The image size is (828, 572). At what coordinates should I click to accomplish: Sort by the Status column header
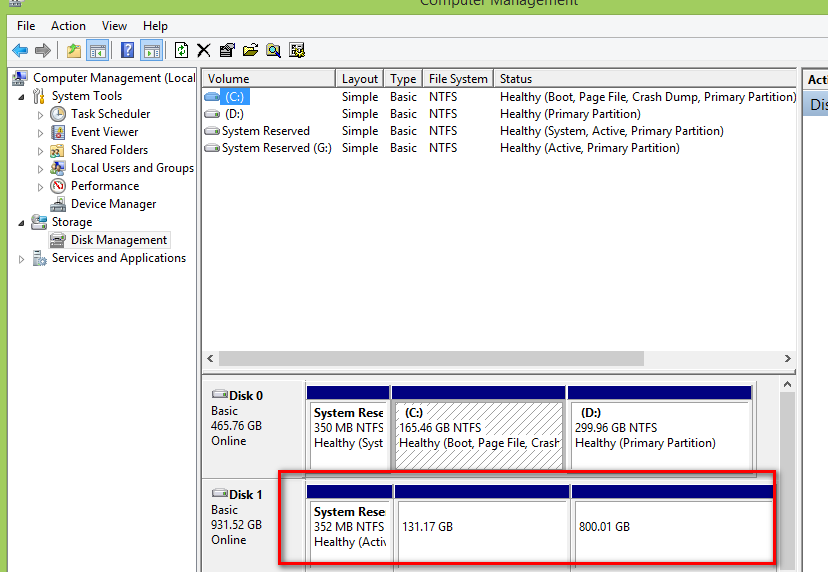[x=645, y=79]
